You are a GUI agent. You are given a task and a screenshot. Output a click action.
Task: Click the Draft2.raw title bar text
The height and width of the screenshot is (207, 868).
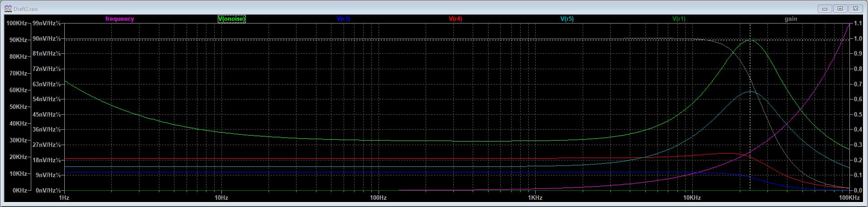pyautogui.click(x=26, y=9)
